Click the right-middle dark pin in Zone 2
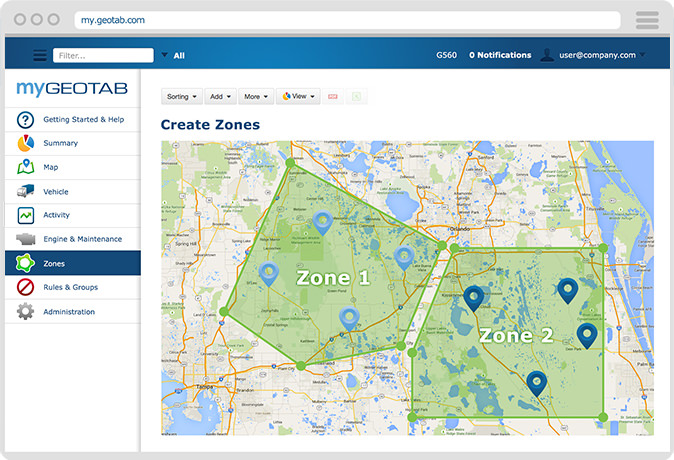The image size is (674, 460). [x=587, y=335]
